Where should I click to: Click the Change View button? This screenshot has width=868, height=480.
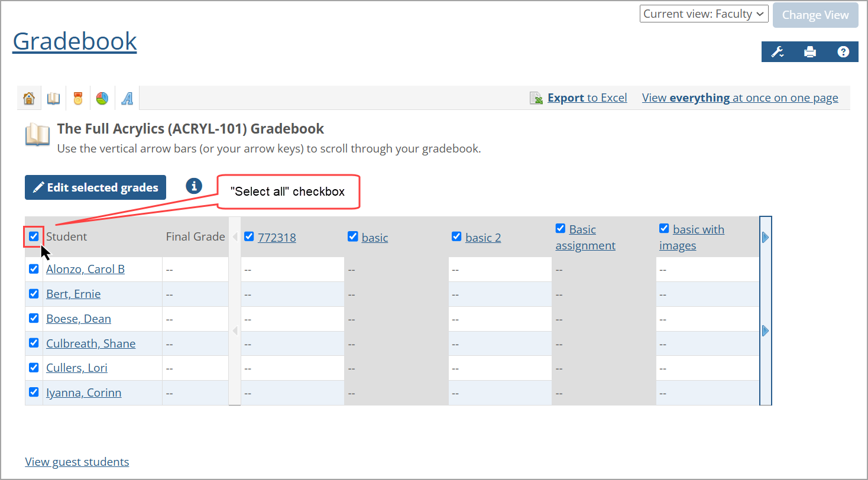pos(815,15)
